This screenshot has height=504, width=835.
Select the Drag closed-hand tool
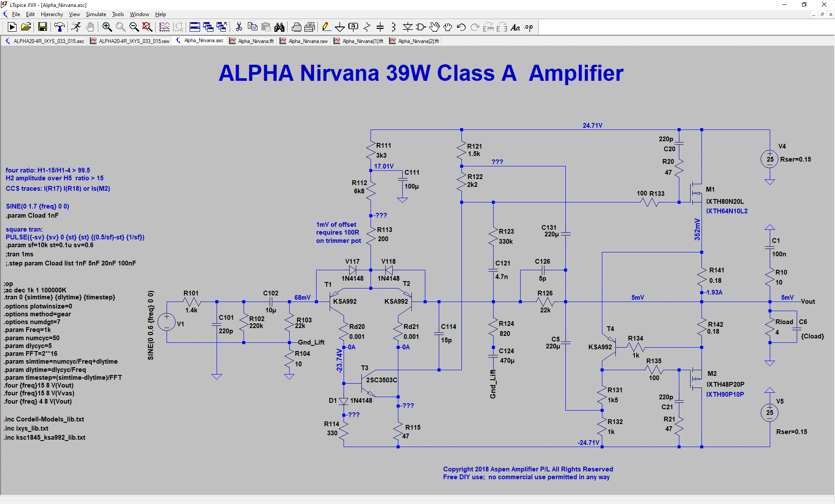click(x=448, y=27)
